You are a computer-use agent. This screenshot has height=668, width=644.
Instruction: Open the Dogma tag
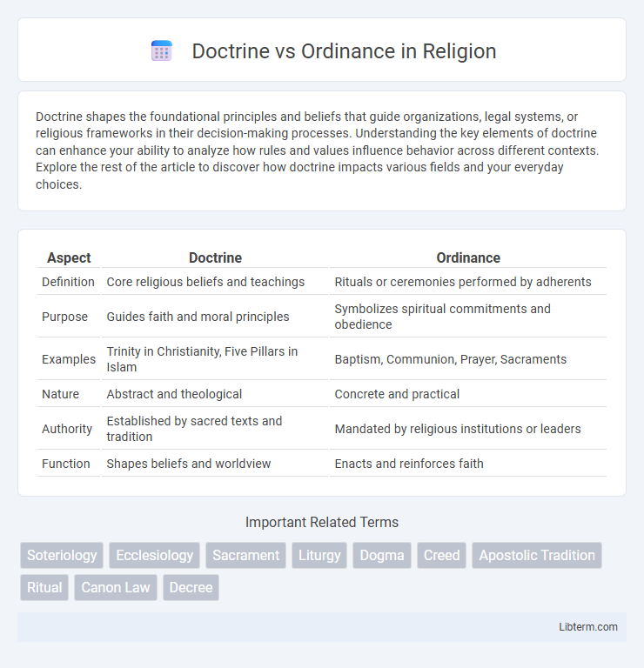[x=382, y=555]
